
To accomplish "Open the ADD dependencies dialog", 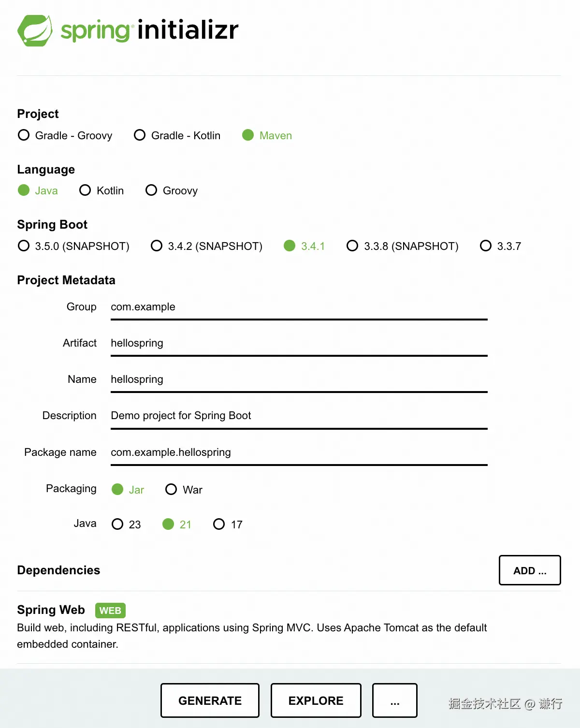I will pyautogui.click(x=530, y=570).
